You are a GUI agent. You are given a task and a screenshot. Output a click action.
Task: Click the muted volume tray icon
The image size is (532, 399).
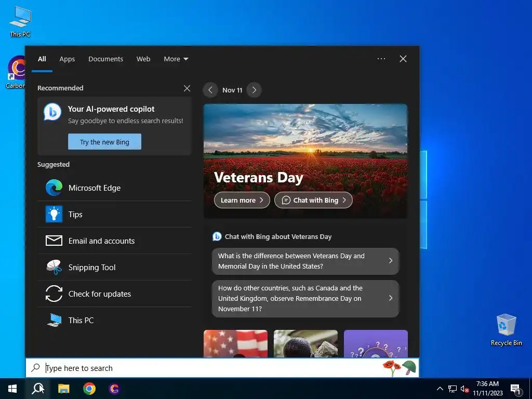click(464, 389)
